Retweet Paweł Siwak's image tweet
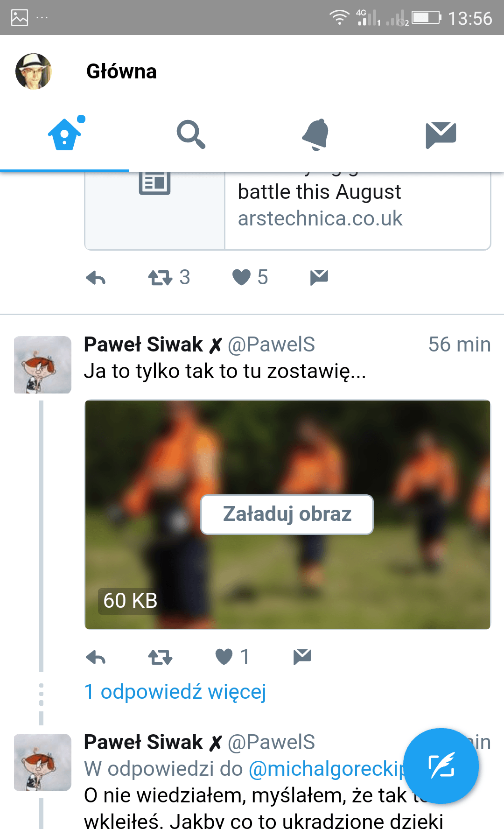This screenshot has width=504, height=829. pos(160,657)
